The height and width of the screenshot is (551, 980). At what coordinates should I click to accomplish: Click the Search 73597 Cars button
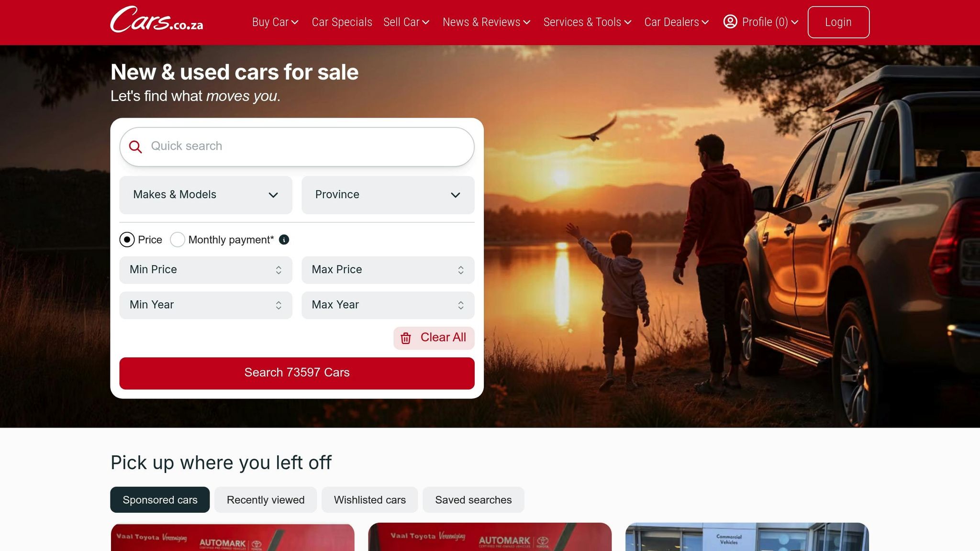click(x=297, y=373)
